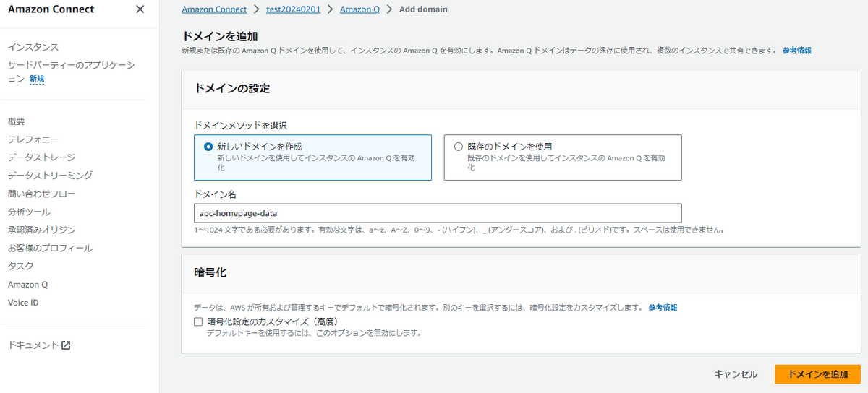Open 参考情報 link in 暗号化 section
Screen dimensions: 868x393
(x=663, y=308)
